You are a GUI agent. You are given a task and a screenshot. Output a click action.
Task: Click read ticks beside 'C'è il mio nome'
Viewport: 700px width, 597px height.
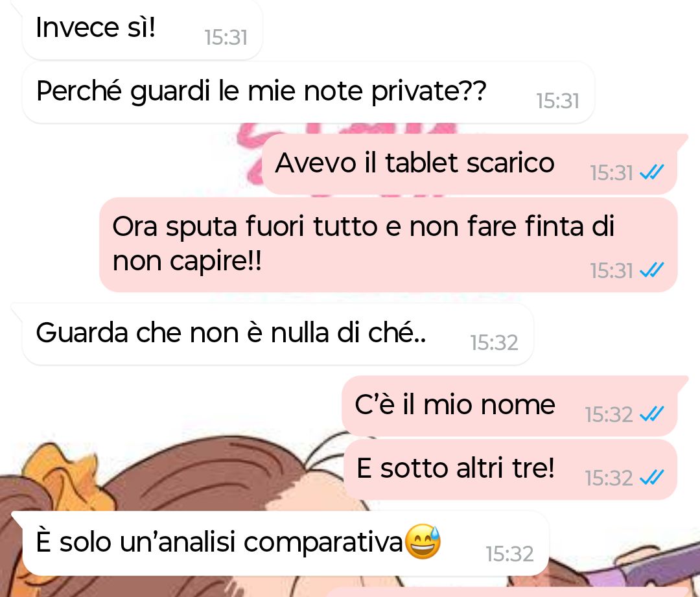[652, 414]
